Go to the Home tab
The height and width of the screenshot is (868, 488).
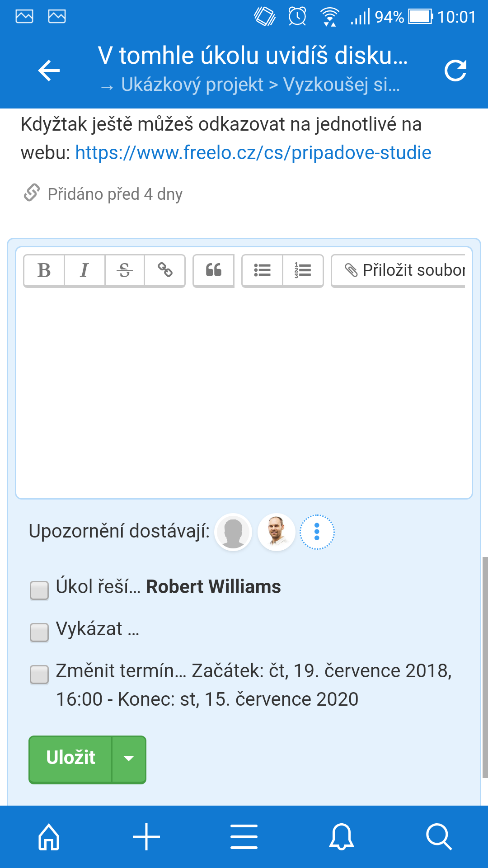[49, 837]
